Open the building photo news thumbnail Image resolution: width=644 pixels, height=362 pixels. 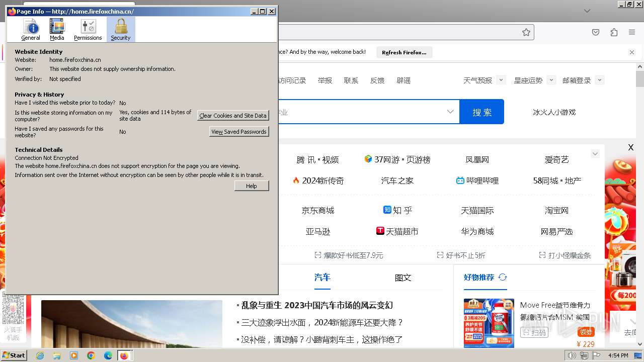(132, 324)
